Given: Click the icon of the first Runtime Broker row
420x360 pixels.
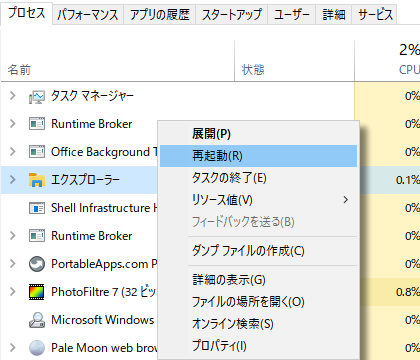Looking at the screenshot, I should coord(37,124).
